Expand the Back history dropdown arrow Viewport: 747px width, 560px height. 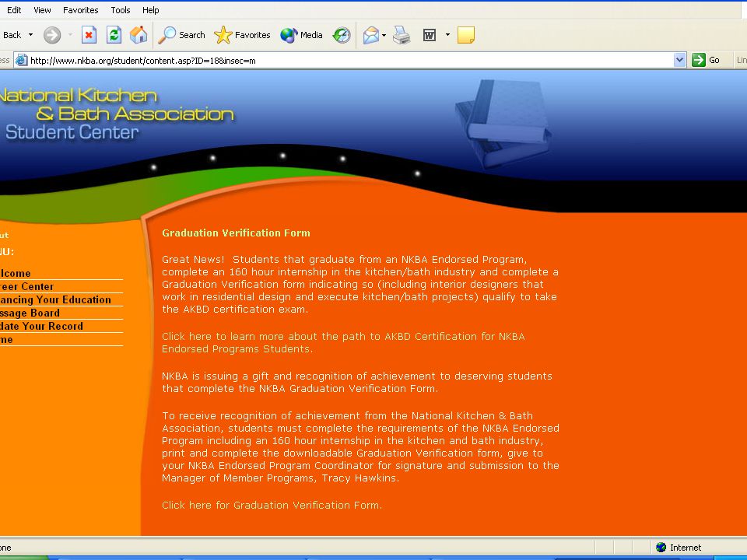(31, 35)
